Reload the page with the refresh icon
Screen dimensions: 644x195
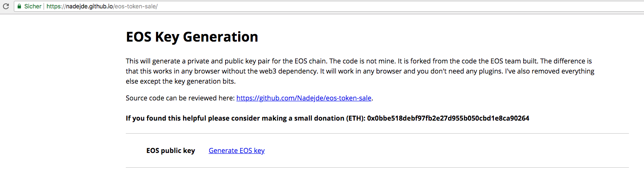click(x=6, y=7)
